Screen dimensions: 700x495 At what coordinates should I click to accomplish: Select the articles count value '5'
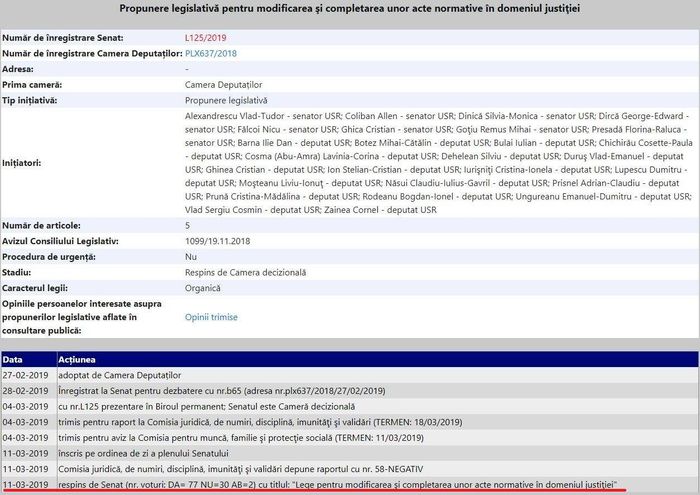[x=187, y=226]
